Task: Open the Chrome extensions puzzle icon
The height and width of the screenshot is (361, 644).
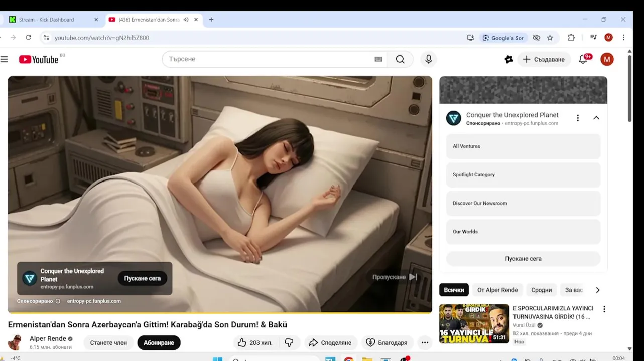Action: pos(571,38)
